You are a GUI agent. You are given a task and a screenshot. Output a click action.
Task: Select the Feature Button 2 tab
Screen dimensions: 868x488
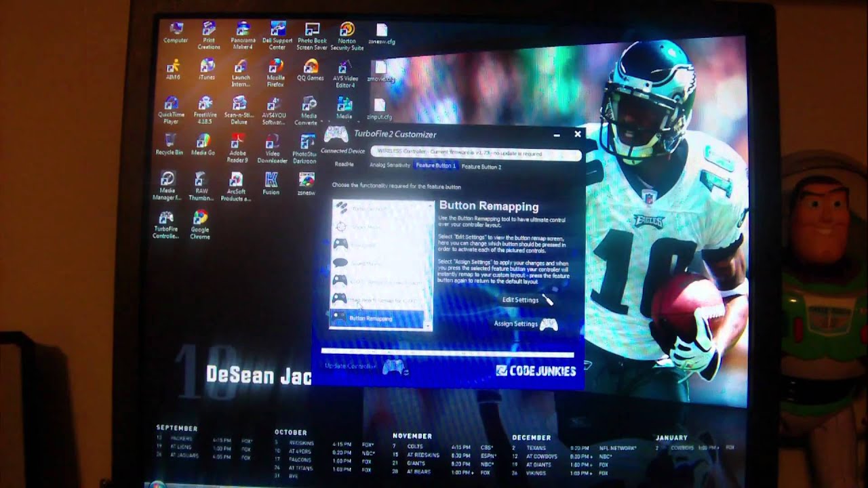point(481,167)
